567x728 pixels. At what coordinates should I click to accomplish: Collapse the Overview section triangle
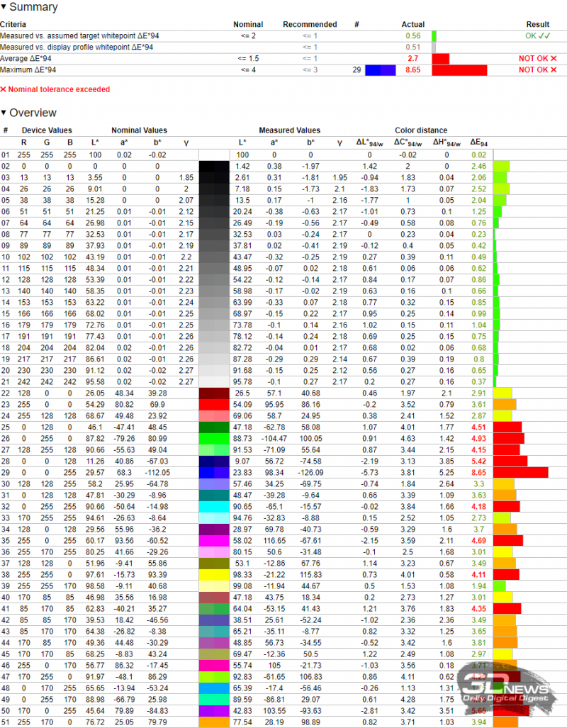pyautogui.click(x=4, y=113)
